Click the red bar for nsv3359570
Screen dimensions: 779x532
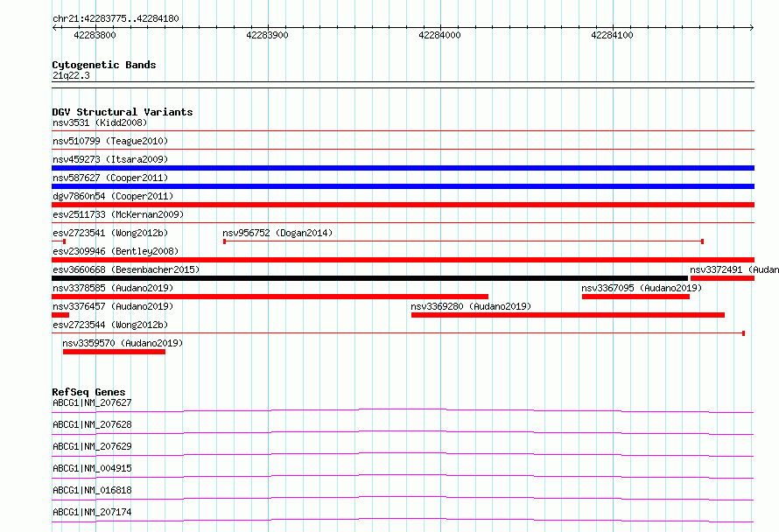[x=114, y=352]
